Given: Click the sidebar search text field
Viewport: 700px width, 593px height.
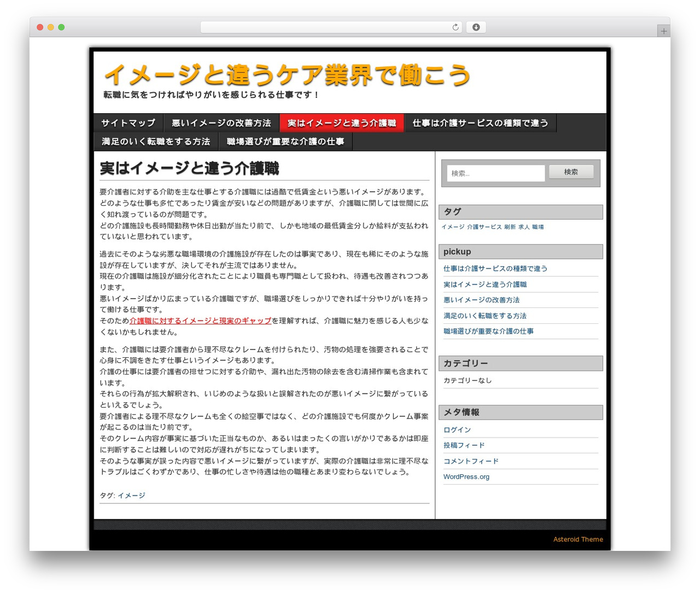Looking at the screenshot, I should [496, 173].
